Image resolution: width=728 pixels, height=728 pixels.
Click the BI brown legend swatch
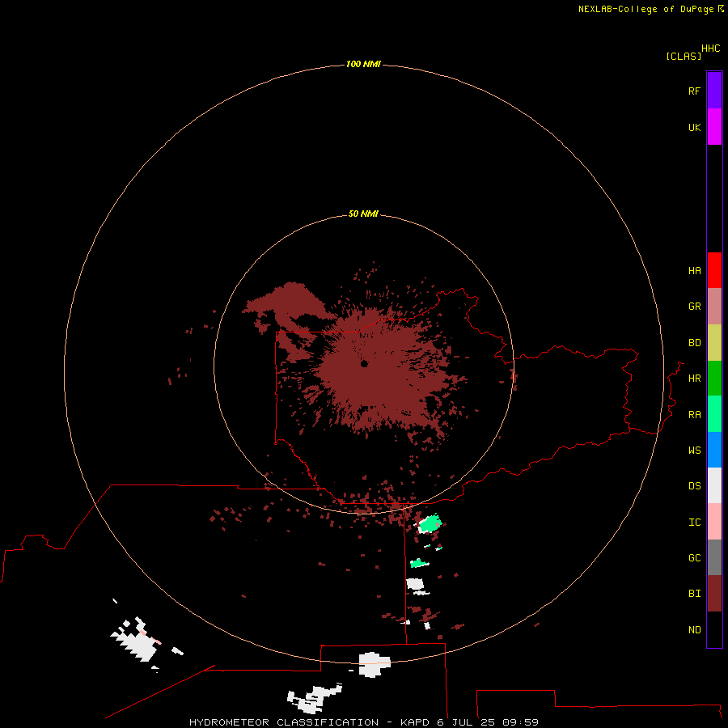714,594
